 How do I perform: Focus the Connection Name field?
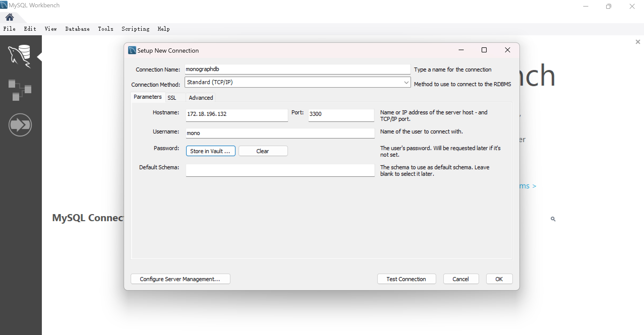click(x=298, y=69)
